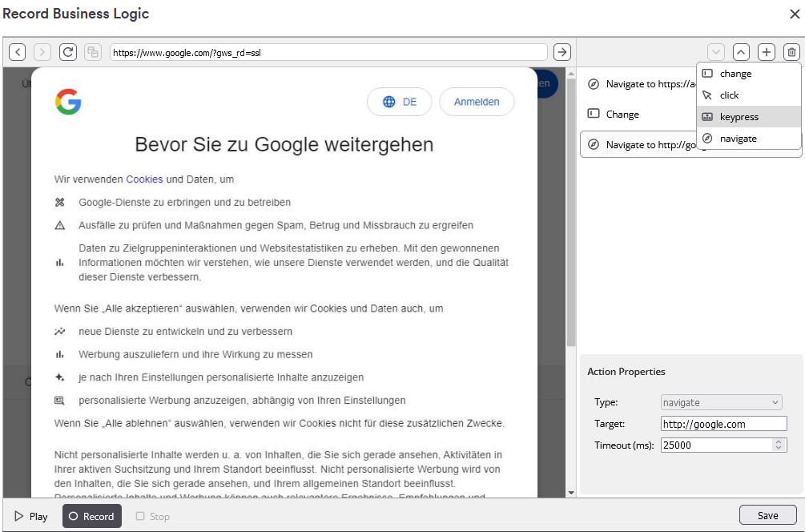
Task: Click the 'Google-Dienste zu erbringen und zu betreiben' line
Action: click(x=184, y=203)
